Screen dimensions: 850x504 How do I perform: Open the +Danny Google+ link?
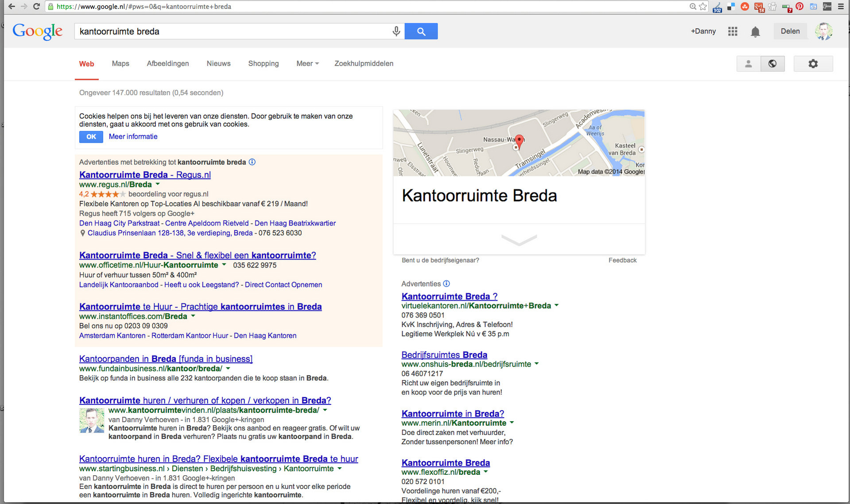pos(703,31)
